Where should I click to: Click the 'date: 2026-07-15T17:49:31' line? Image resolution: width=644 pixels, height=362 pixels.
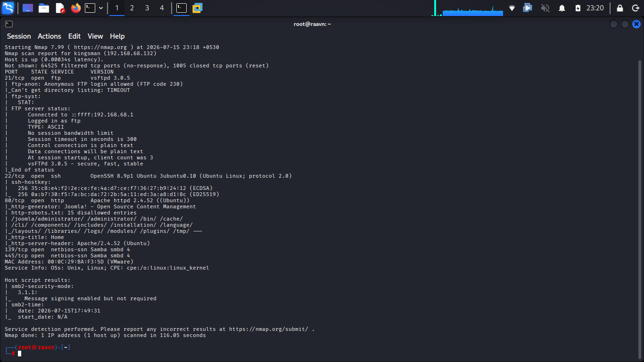click(59, 311)
